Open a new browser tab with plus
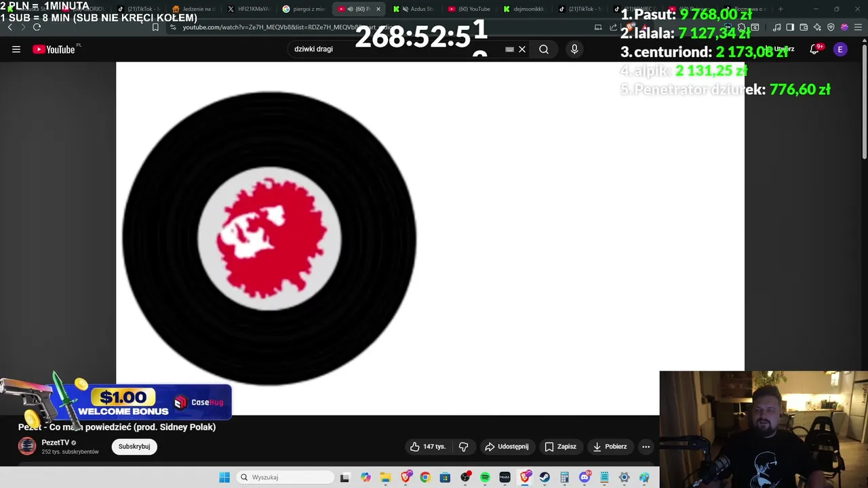Screen dimensions: 868x488 pos(781,9)
